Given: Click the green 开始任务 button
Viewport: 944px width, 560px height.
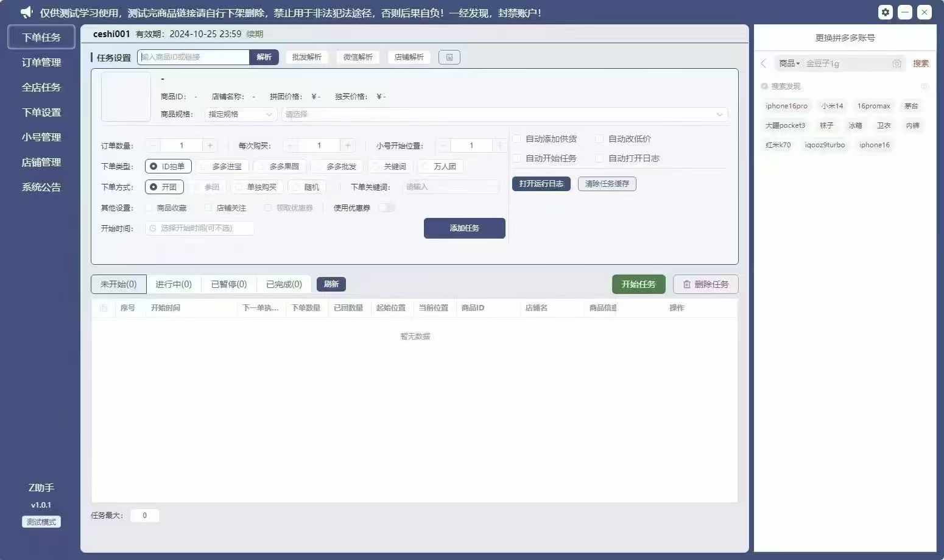Looking at the screenshot, I should click(x=638, y=284).
